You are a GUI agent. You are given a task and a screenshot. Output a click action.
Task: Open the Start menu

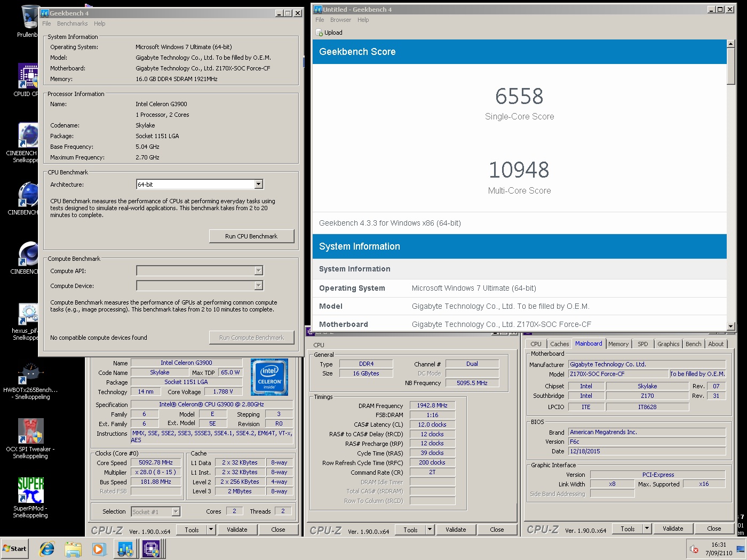coord(14,548)
